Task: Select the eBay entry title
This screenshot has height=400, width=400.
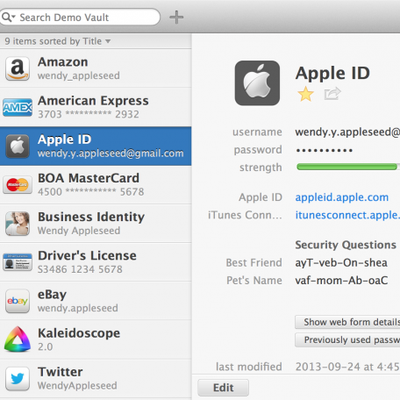Action: pos(52,295)
